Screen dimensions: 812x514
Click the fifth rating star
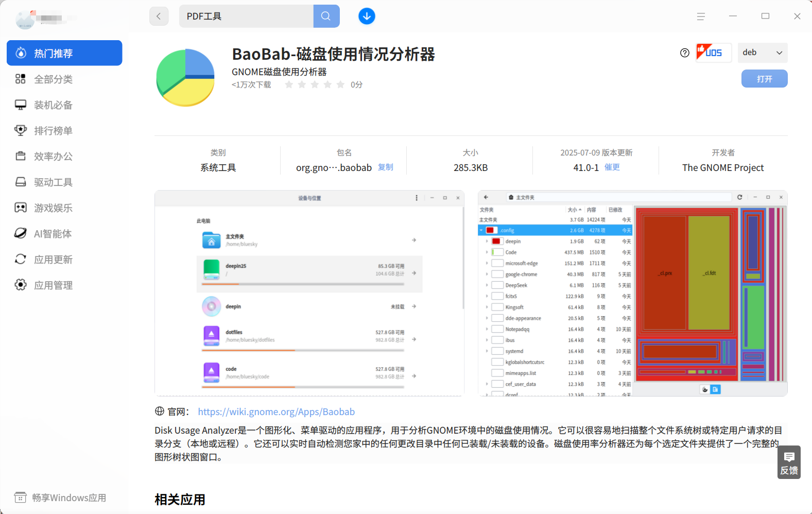pyautogui.click(x=340, y=84)
